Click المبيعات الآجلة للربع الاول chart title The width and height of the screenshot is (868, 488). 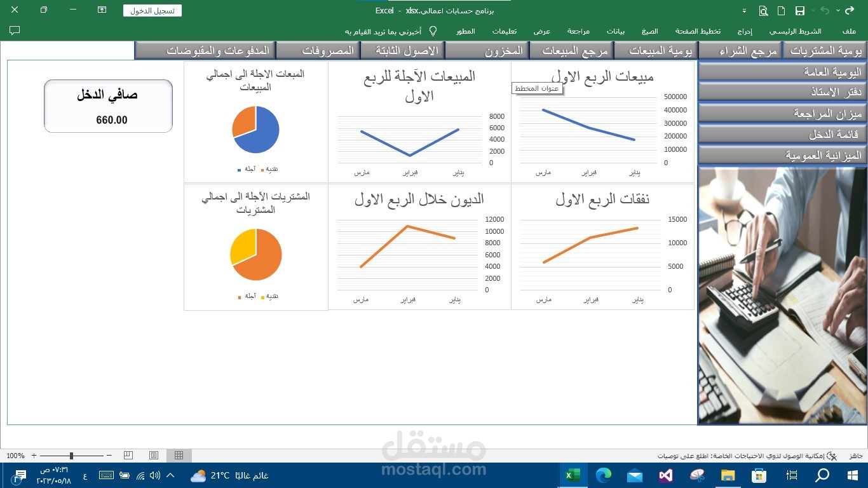click(419, 86)
